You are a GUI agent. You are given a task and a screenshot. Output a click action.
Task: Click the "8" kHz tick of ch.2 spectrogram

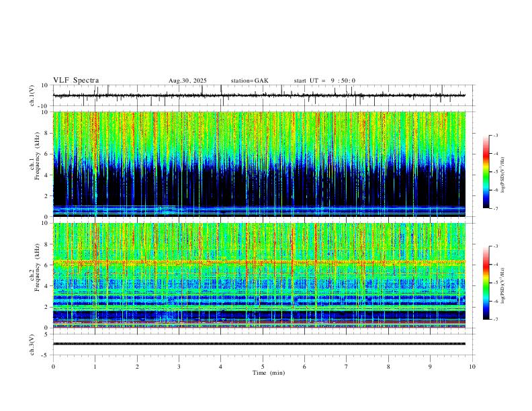(x=47, y=244)
